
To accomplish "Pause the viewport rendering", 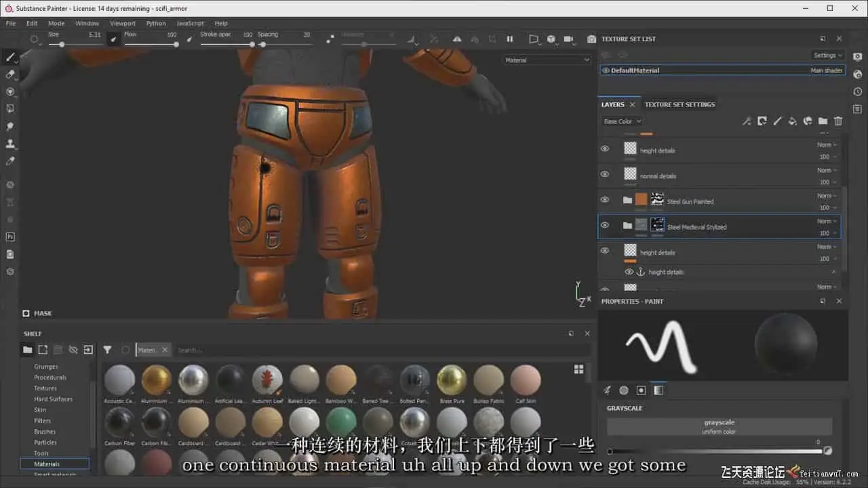I will [x=510, y=39].
